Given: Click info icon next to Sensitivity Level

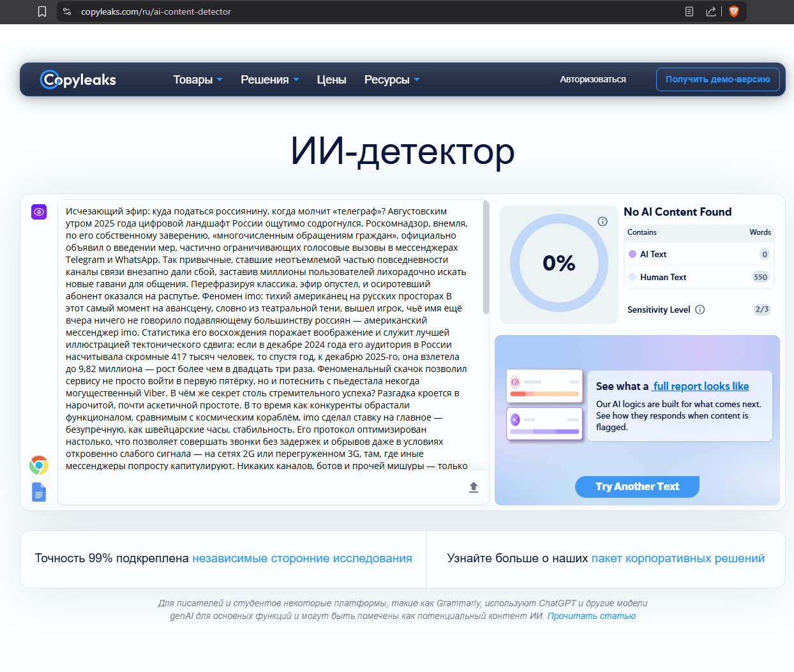Looking at the screenshot, I should tap(700, 310).
